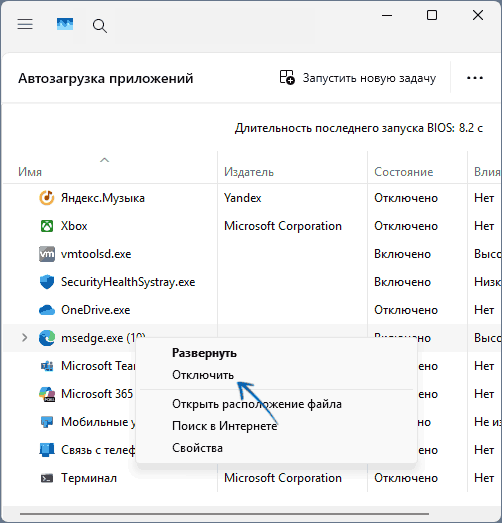The image size is (502, 523).
Task: Click Запустить новую задачу button
Action: click(358, 78)
